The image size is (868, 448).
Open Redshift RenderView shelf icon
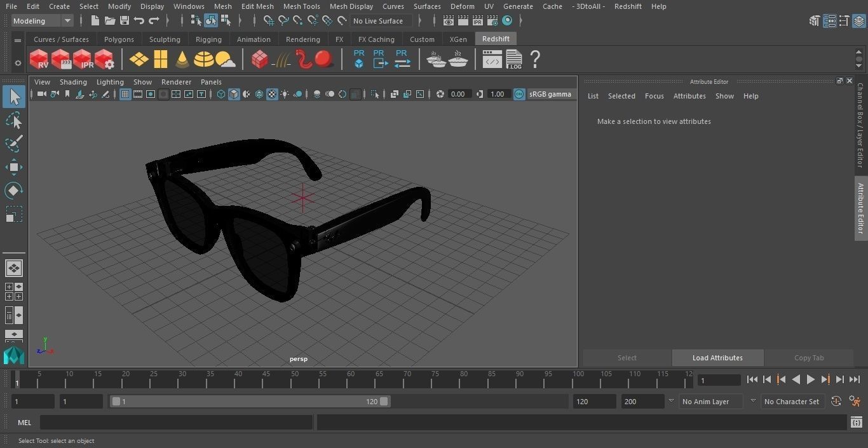tap(39, 60)
